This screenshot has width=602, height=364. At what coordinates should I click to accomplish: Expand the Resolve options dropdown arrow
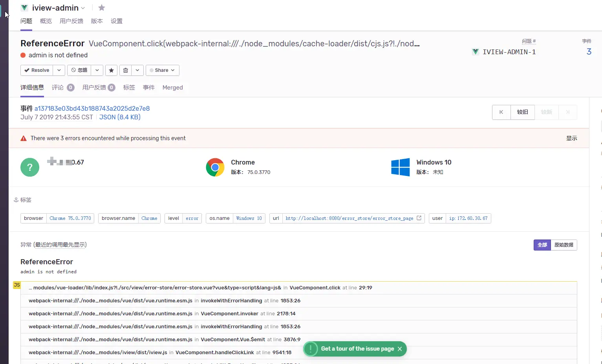tap(59, 70)
